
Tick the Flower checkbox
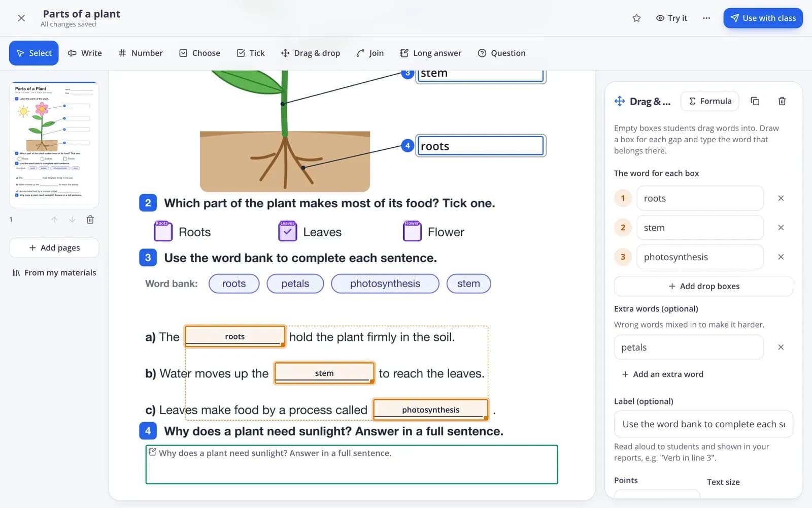(x=412, y=232)
